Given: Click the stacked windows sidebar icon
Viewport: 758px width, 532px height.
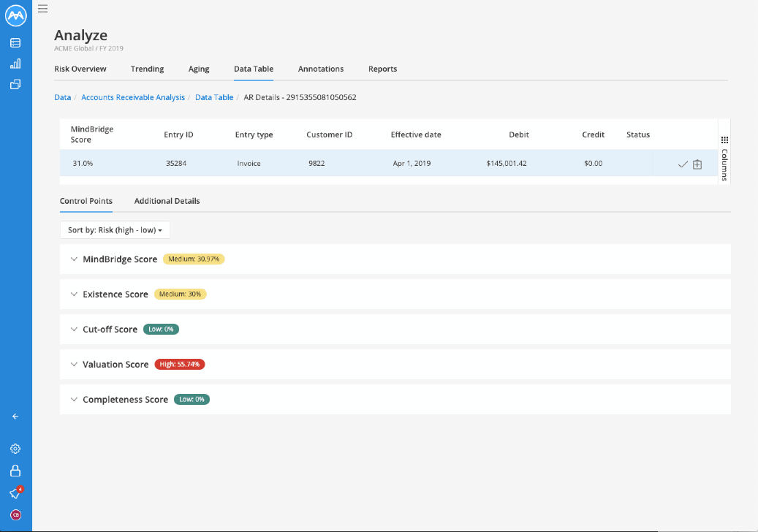Looking at the screenshot, I should (15, 85).
